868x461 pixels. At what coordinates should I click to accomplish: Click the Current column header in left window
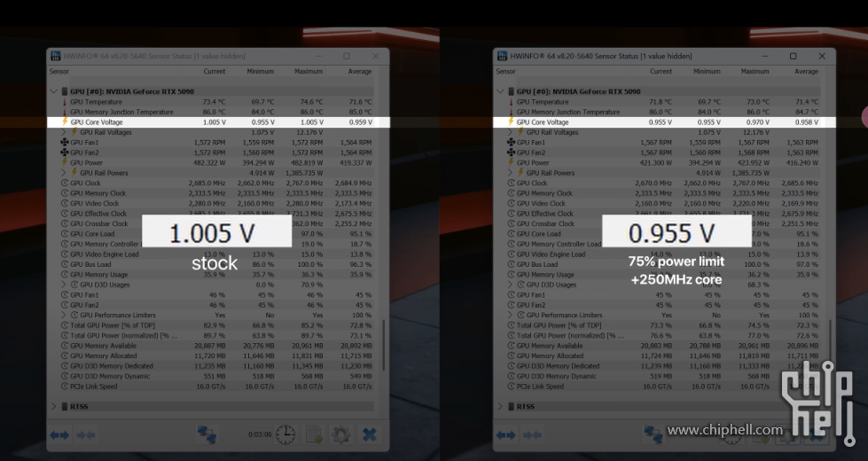point(214,72)
